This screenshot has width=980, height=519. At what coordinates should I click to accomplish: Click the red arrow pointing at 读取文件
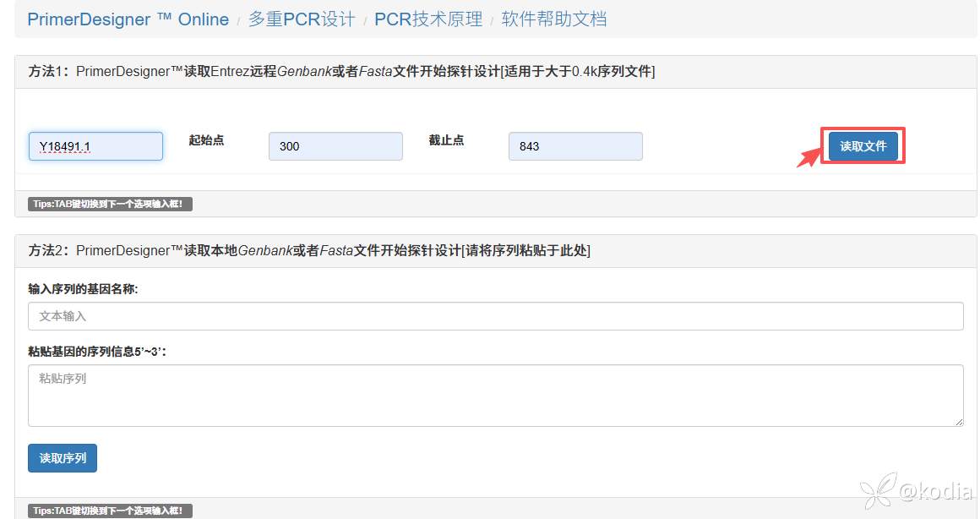pyautogui.click(x=808, y=158)
